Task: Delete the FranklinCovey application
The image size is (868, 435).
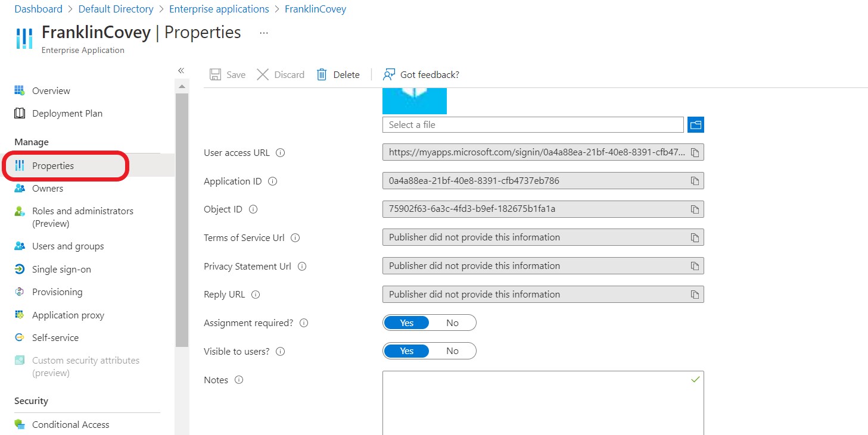Action: click(x=338, y=74)
